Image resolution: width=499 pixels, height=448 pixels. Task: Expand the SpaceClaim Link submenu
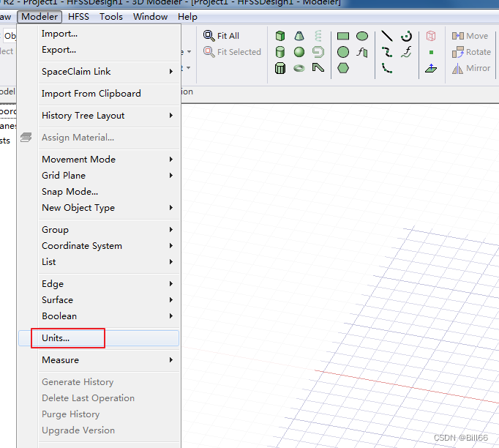99,72
